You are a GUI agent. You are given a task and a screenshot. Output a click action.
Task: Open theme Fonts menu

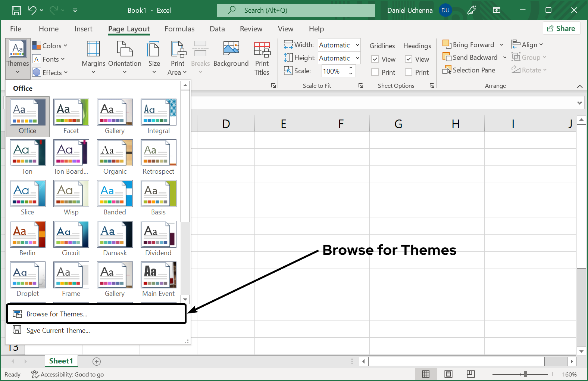pyautogui.click(x=49, y=59)
